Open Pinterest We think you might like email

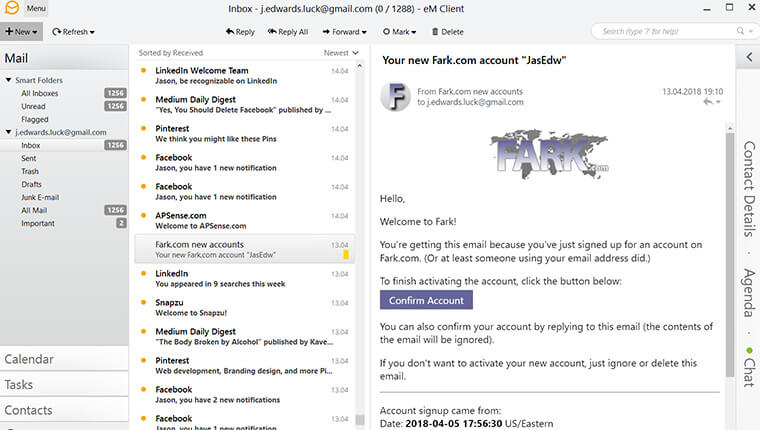coord(245,134)
